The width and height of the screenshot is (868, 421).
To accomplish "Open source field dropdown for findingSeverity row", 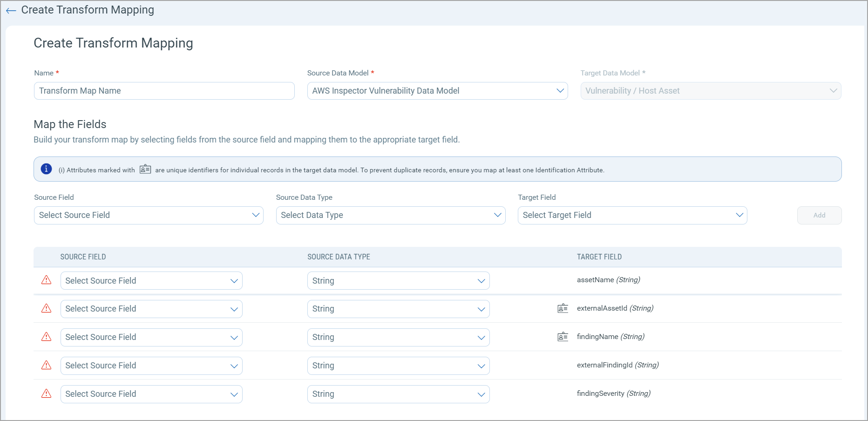I will [x=151, y=394].
